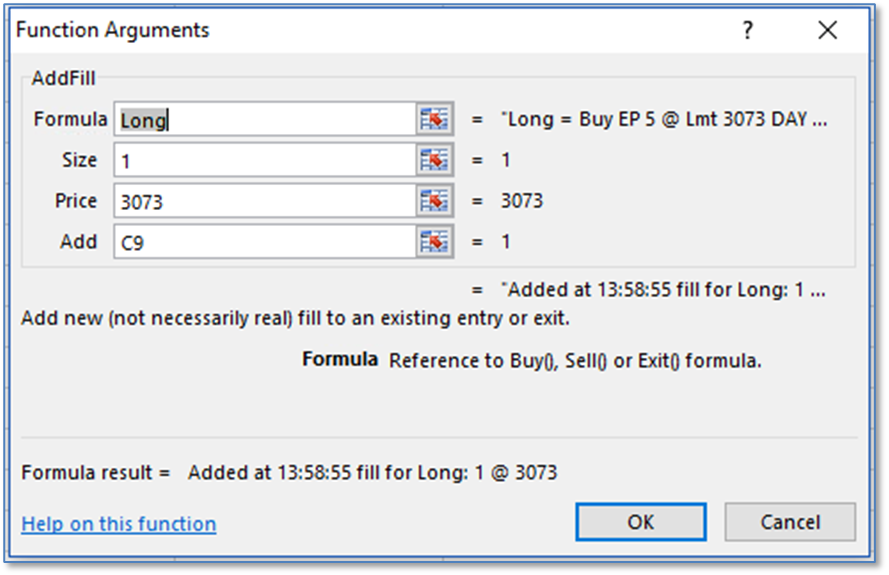Viewport: 889px width, 575px height.
Task: Click the Formula result text at bottom
Action: click(372, 472)
